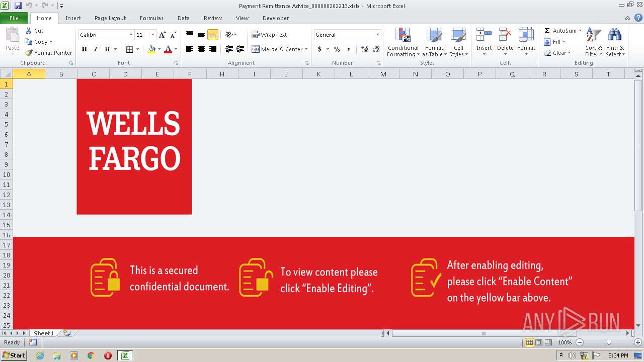This screenshot has width=644, height=362.
Task: Set Top Align for cell contents
Action: pyautogui.click(x=190, y=35)
